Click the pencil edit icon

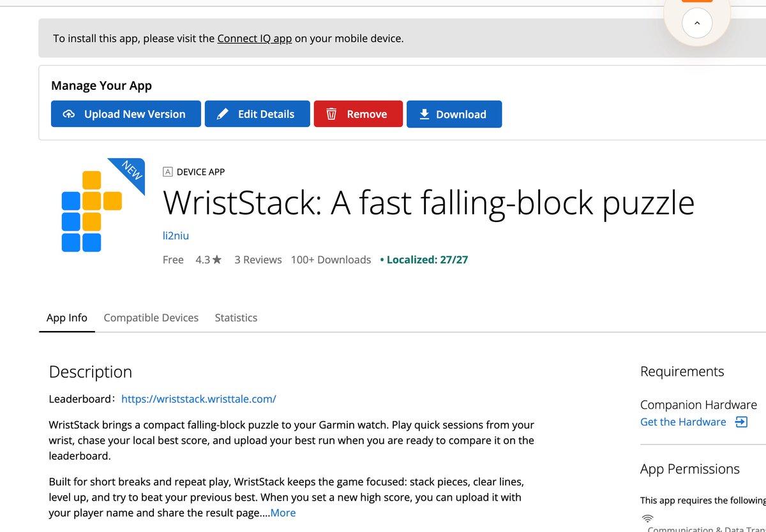pyautogui.click(x=222, y=114)
